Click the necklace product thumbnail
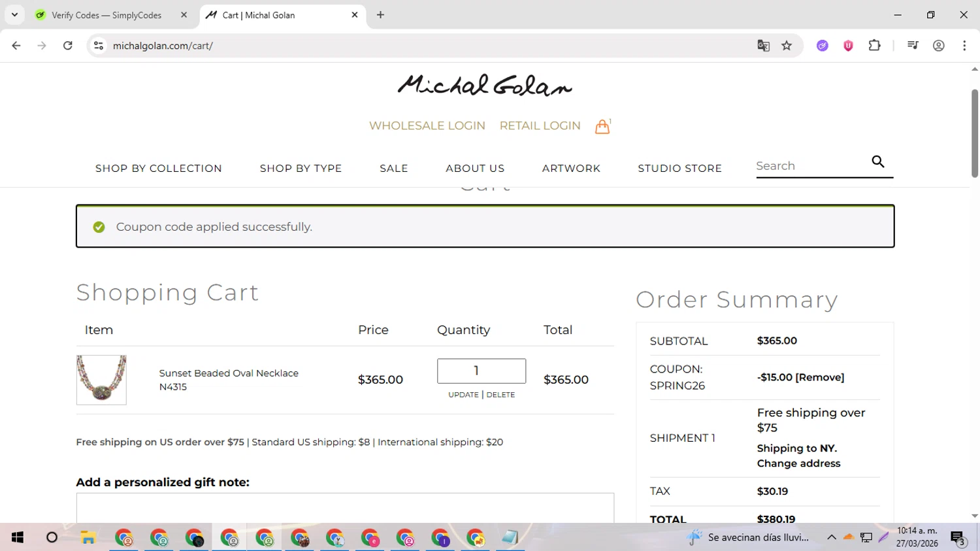The image size is (980, 551). 101,380
